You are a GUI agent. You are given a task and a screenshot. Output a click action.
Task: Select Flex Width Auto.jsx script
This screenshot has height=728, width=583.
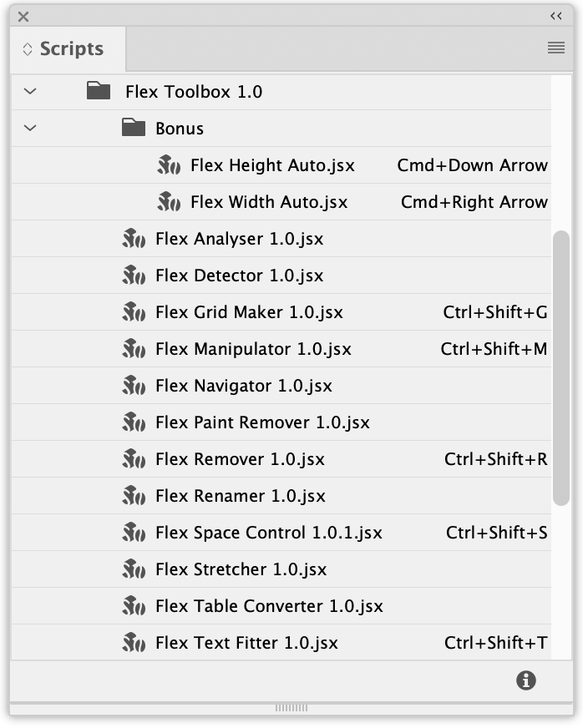point(269,202)
